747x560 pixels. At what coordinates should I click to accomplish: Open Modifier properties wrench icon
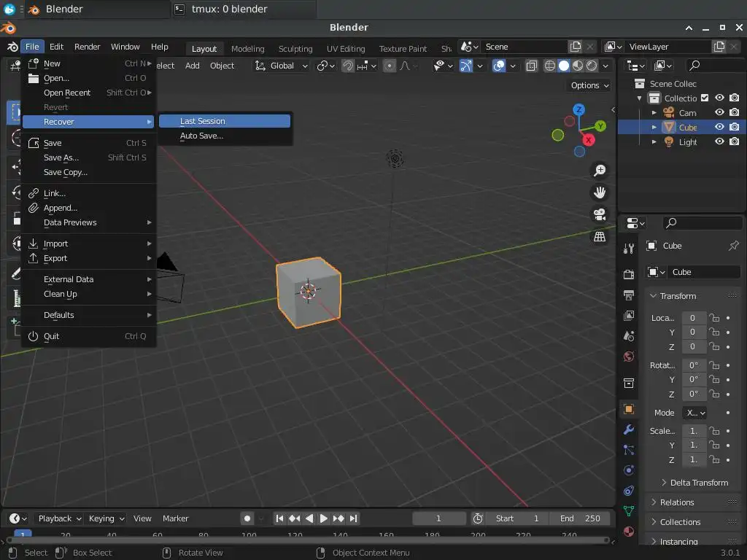629,429
